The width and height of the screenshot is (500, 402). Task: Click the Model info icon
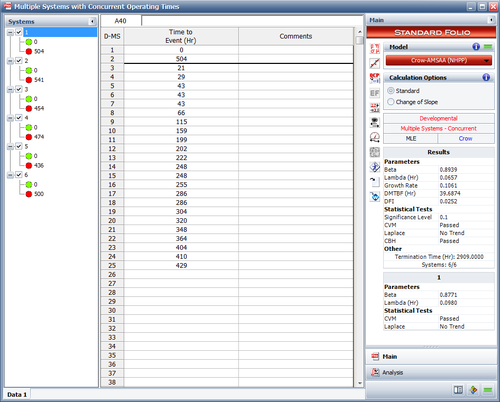pyautogui.click(x=476, y=47)
